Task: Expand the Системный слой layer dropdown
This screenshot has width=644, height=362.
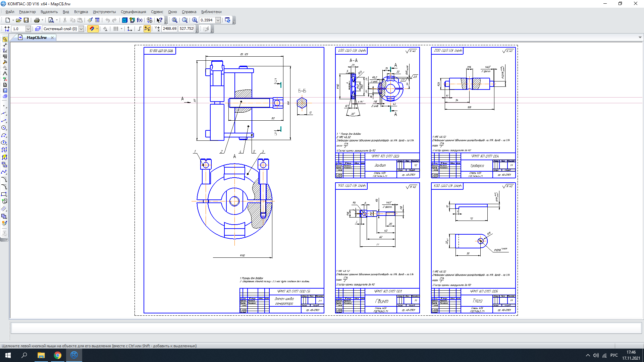Action: (x=81, y=29)
